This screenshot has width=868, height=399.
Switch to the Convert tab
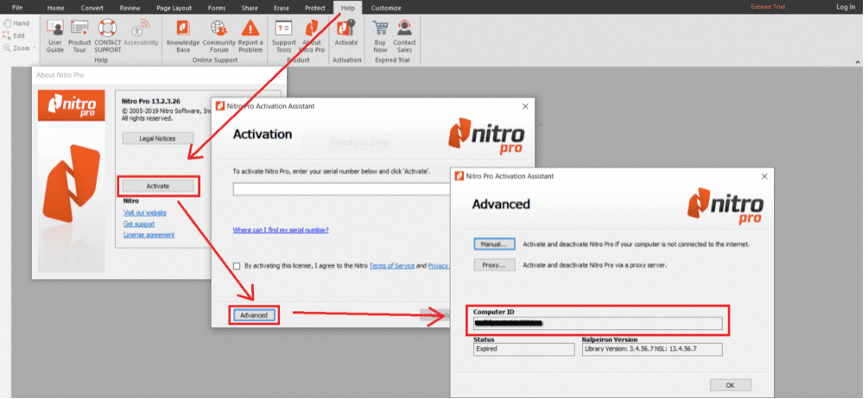coord(92,8)
